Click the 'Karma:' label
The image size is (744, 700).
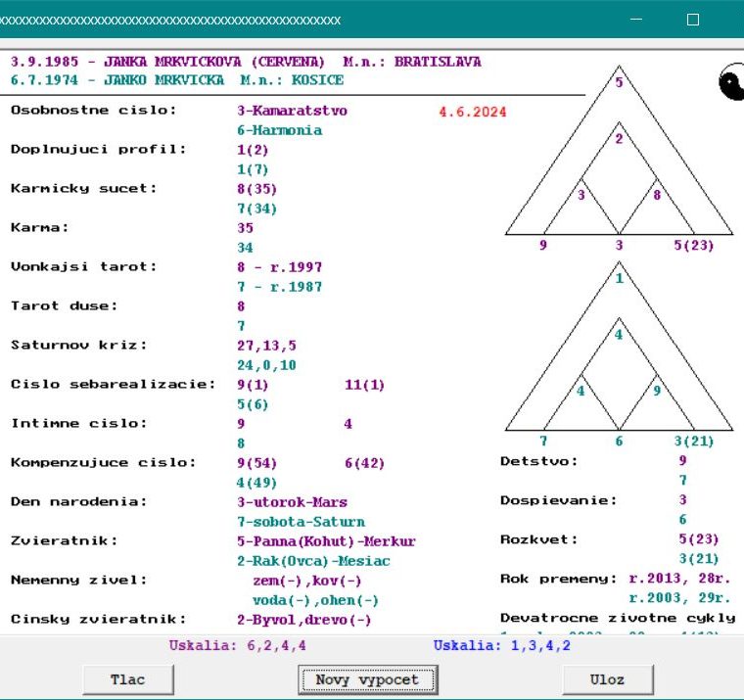40,227
